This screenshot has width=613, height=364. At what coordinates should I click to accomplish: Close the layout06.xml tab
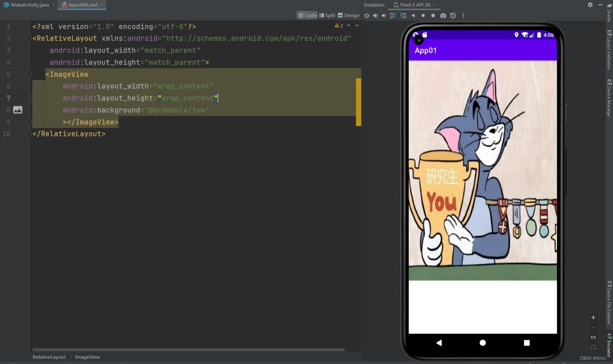102,5
